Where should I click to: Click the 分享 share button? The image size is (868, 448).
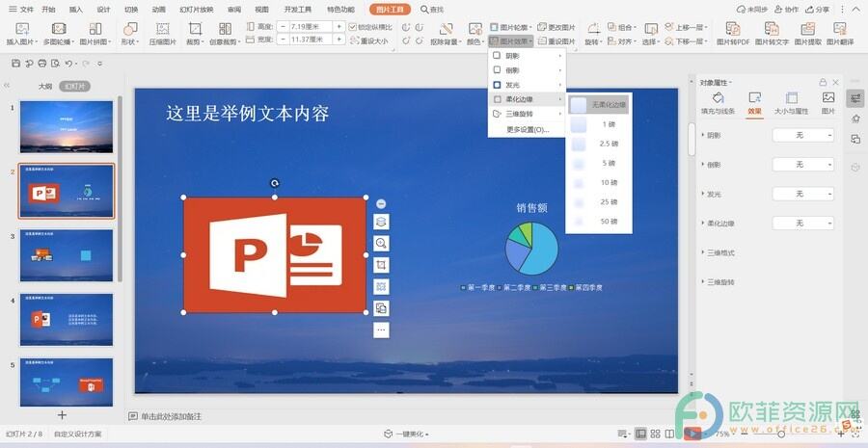818,10
